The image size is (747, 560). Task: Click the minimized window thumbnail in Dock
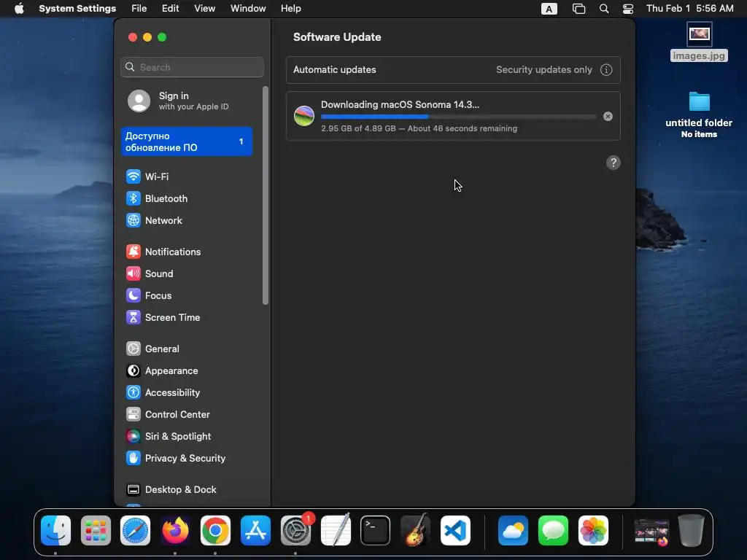pos(651,532)
